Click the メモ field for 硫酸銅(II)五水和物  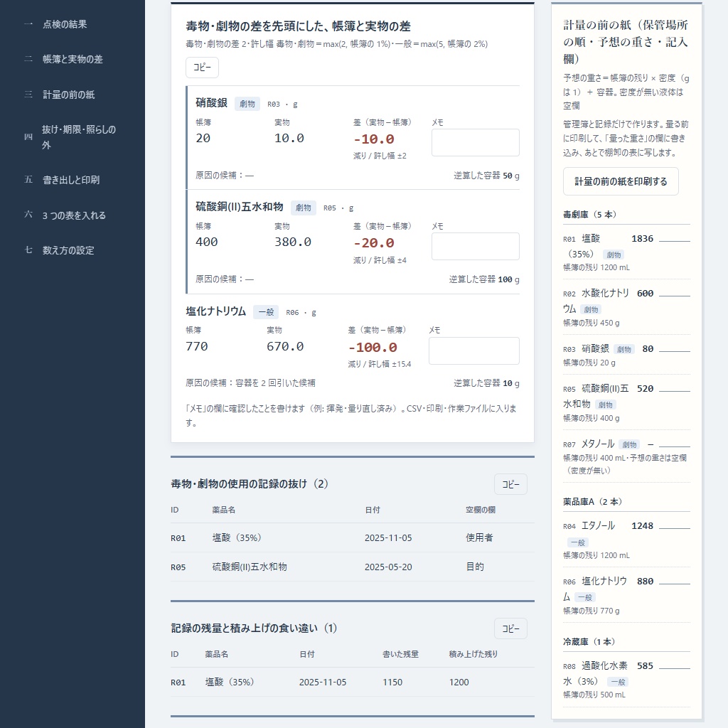tap(475, 246)
